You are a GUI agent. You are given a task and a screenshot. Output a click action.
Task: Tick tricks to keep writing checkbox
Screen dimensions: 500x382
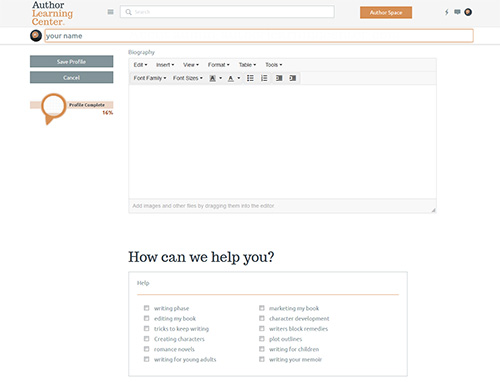(x=146, y=329)
